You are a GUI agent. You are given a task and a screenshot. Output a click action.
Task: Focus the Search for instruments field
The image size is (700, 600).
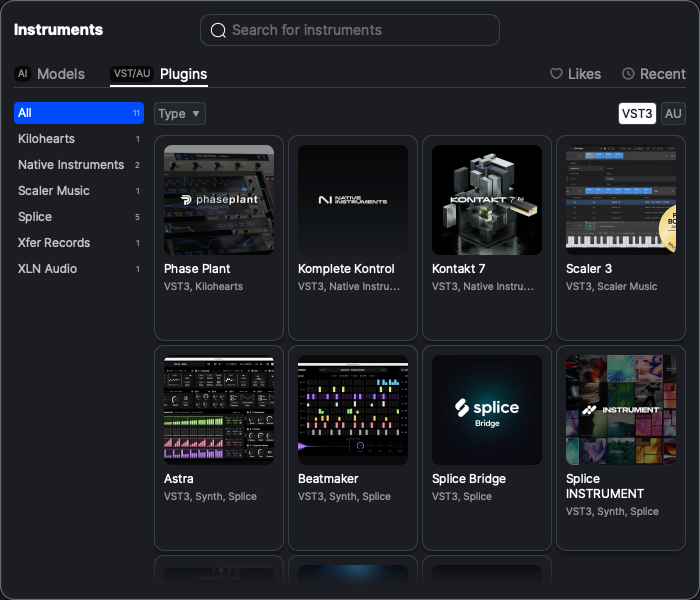pos(350,30)
